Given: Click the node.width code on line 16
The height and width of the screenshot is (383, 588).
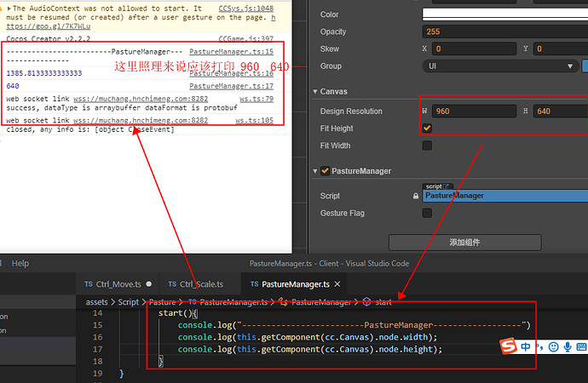Looking at the screenshot, I should click(x=403, y=337).
